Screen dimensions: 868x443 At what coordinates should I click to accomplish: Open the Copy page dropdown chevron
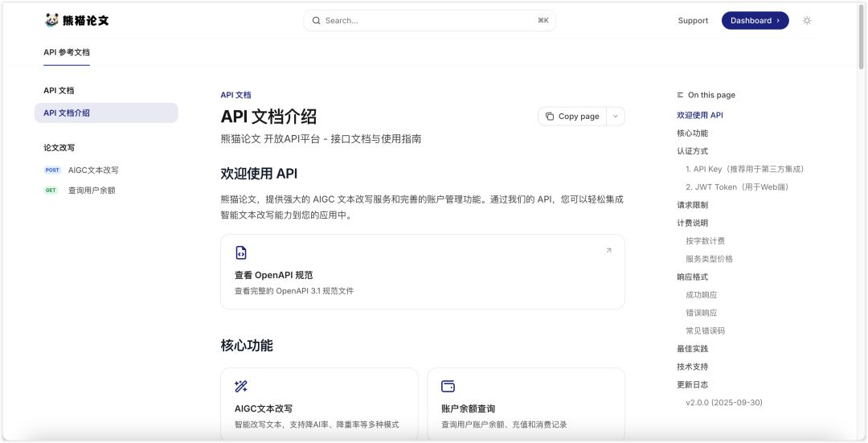[615, 117]
